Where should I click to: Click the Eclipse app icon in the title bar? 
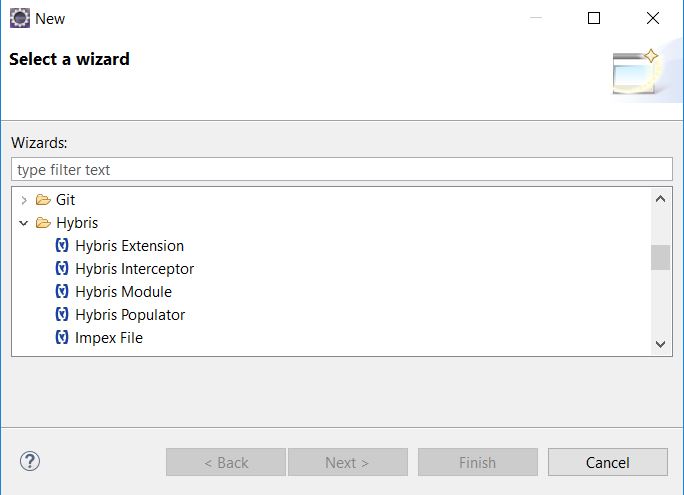click(20, 18)
